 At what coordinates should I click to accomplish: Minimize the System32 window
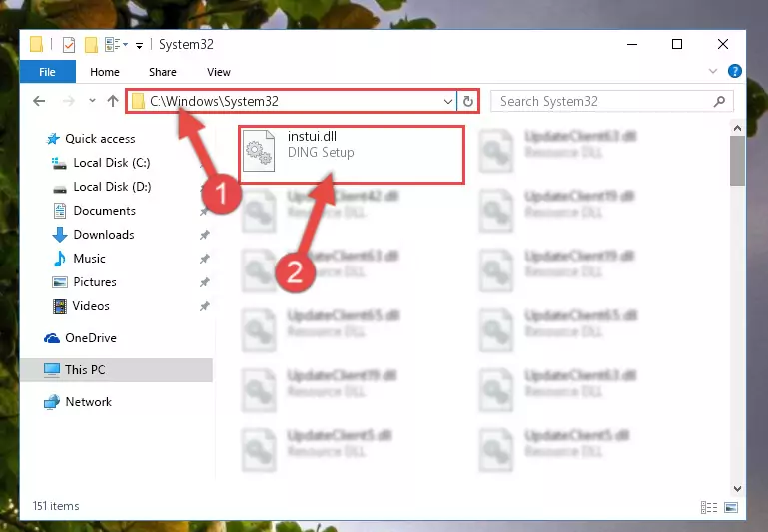(632, 45)
